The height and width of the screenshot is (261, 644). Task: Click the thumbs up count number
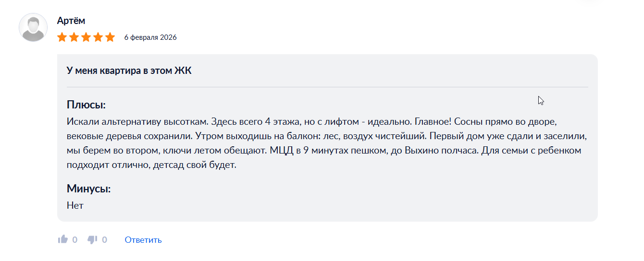tap(75, 240)
